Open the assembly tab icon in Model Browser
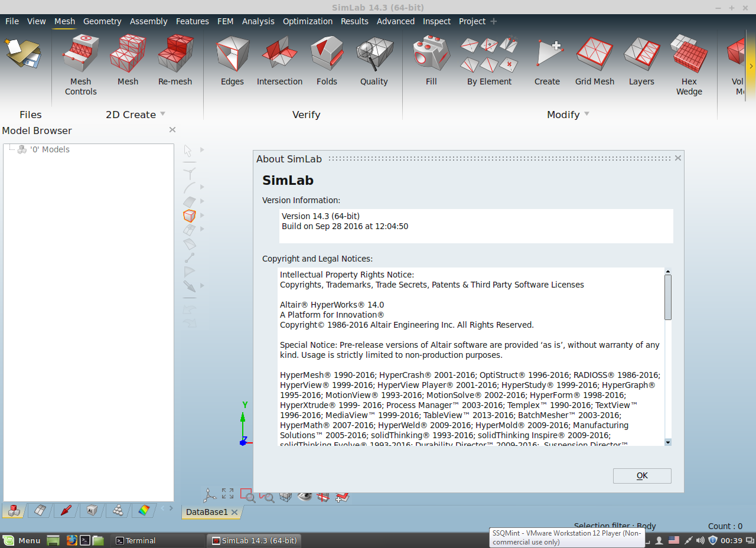Screen dimensions: 756x548 14,510
